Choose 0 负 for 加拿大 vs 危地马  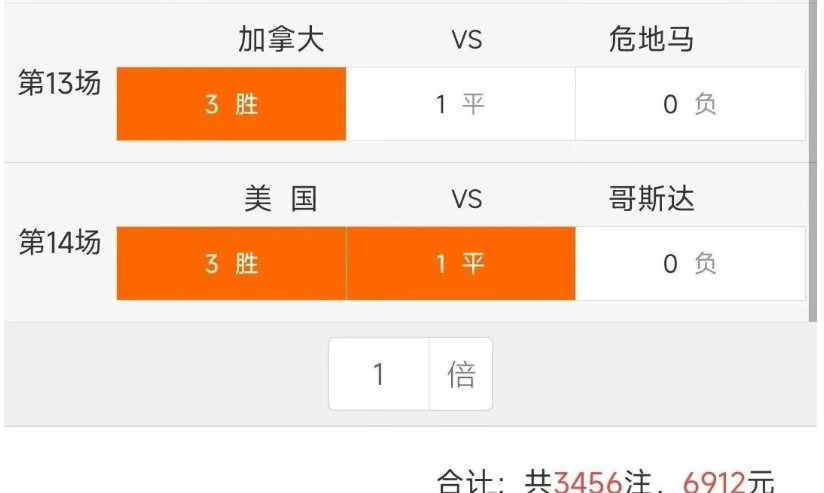point(690,104)
